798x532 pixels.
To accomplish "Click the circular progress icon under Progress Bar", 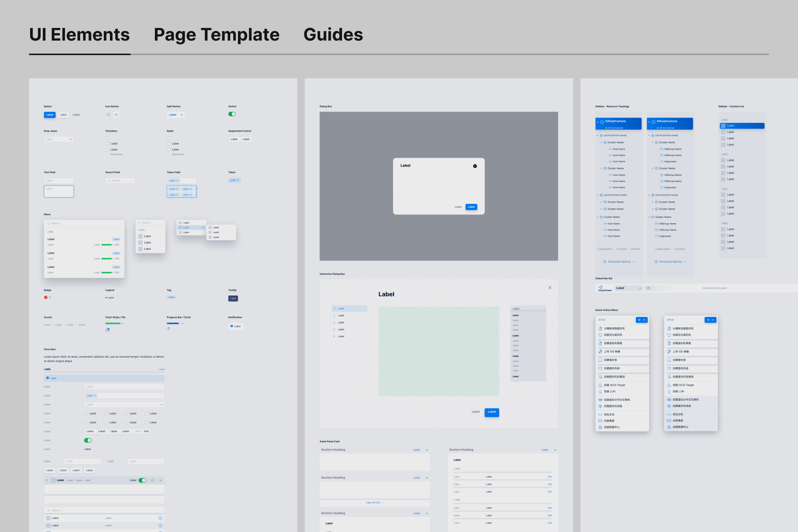I will [x=168, y=329].
